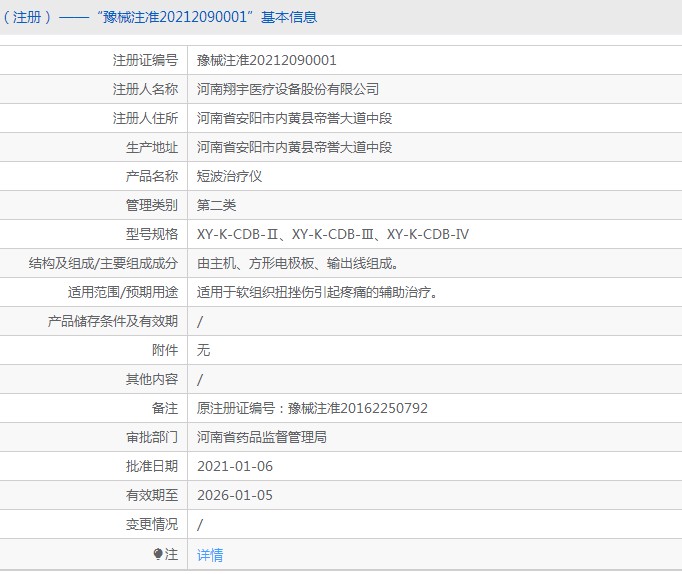Image resolution: width=682 pixels, height=574 pixels.
Task: Click the product name 短波治疗仪
Action: click(x=229, y=176)
